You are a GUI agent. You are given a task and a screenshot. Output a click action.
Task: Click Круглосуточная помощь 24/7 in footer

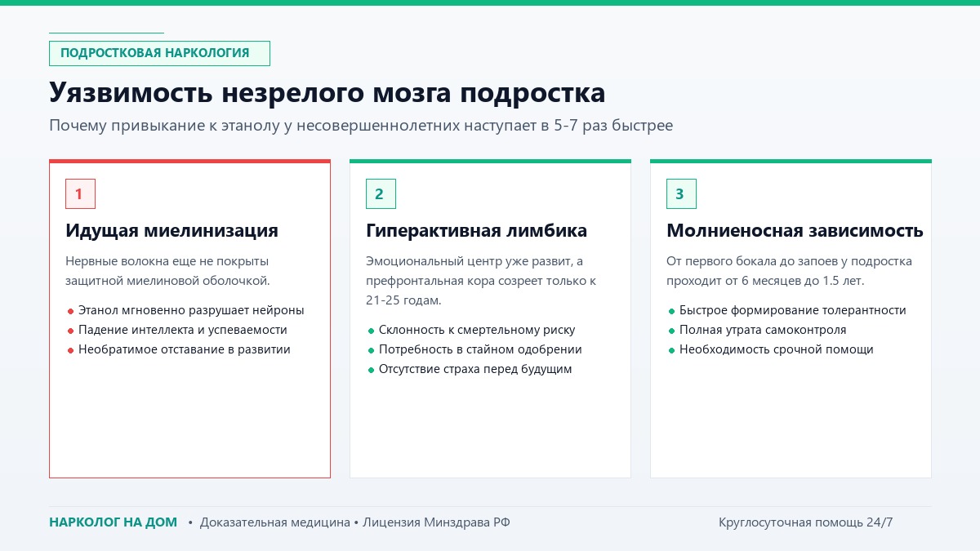pyautogui.click(x=805, y=522)
